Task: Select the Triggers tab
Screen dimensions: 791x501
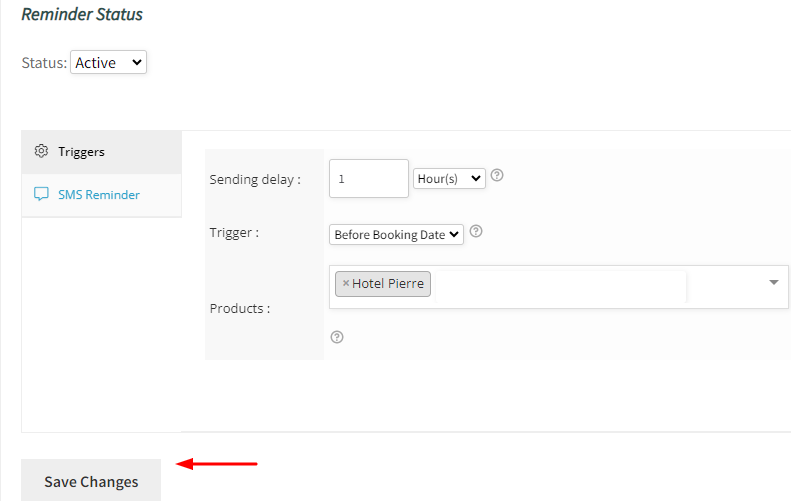Action: pos(101,152)
